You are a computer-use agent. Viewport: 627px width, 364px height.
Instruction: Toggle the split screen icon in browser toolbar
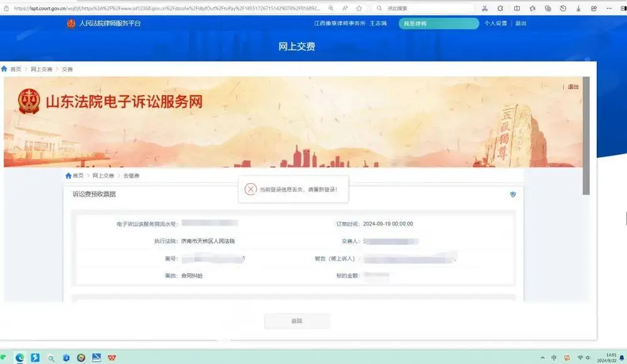point(517,8)
